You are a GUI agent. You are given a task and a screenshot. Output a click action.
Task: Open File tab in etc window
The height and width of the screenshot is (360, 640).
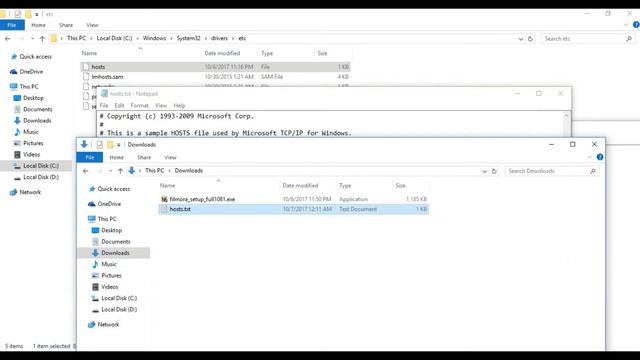pos(12,25)
